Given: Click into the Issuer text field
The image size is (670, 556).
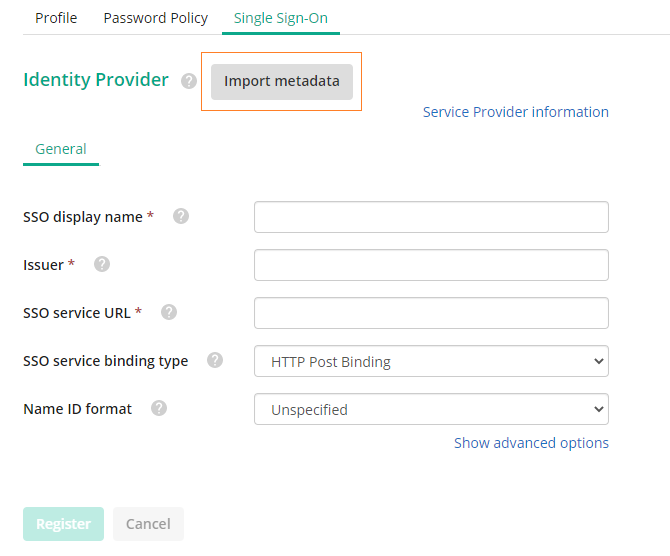Looking at the screenshot, I should pos(431,265).
